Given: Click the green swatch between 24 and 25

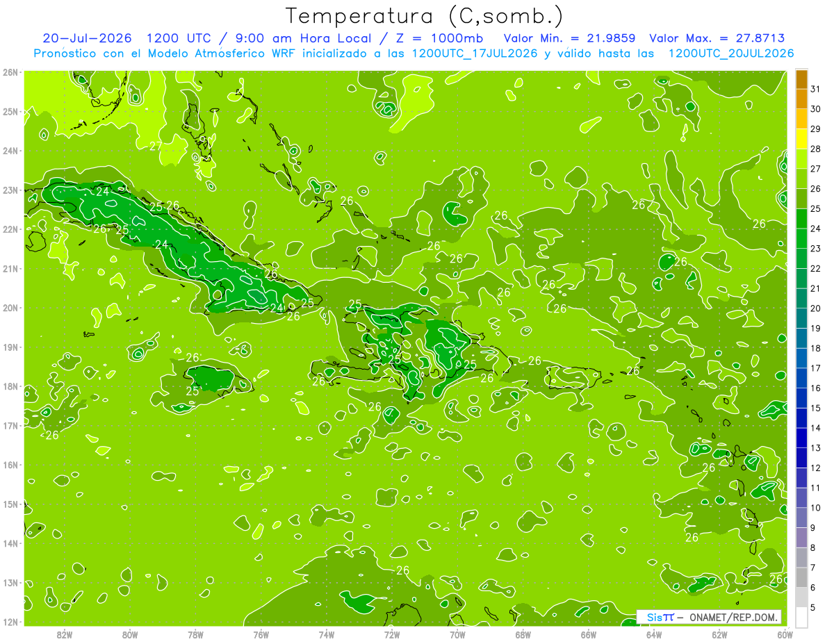Looking at the screenshot, I should coord(801,218).
